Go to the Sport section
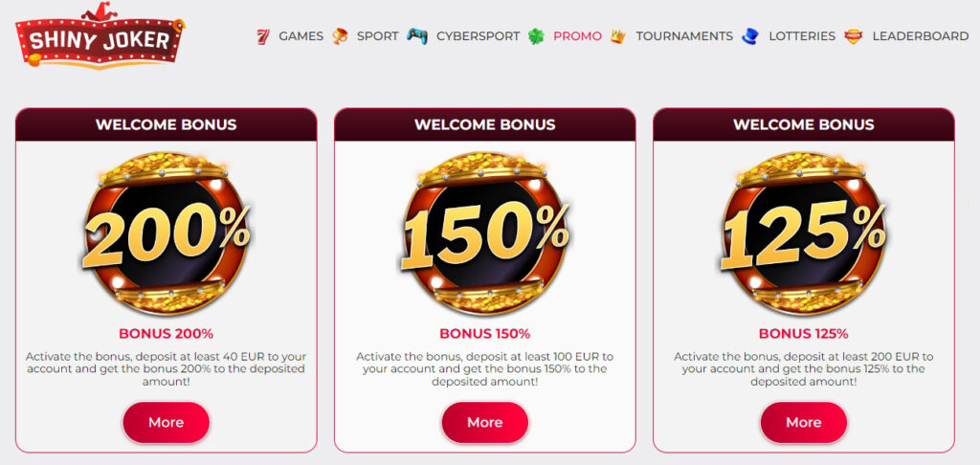980x465 pixels. 377,36
